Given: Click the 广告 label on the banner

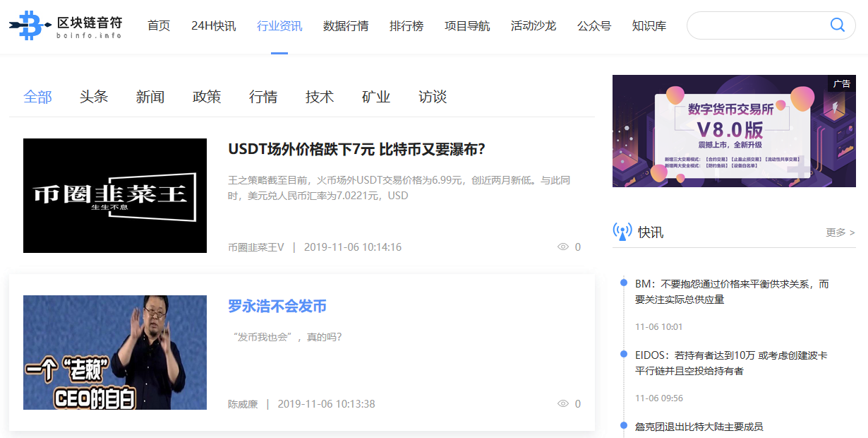Looking at the screenshot, I should 842,83.
